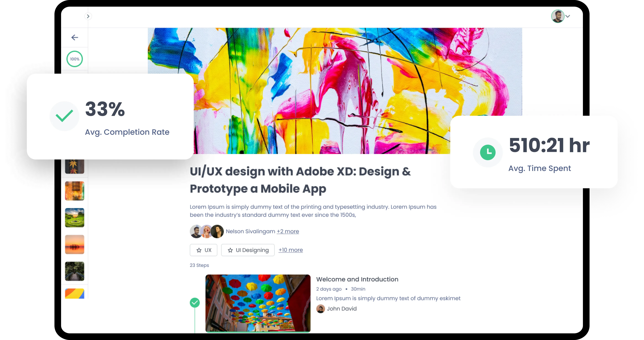Click the back arrow icon

(x=74, y=38)
